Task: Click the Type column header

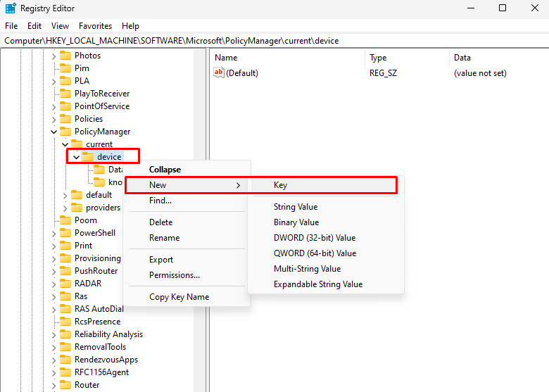Action: click(408, 58)
